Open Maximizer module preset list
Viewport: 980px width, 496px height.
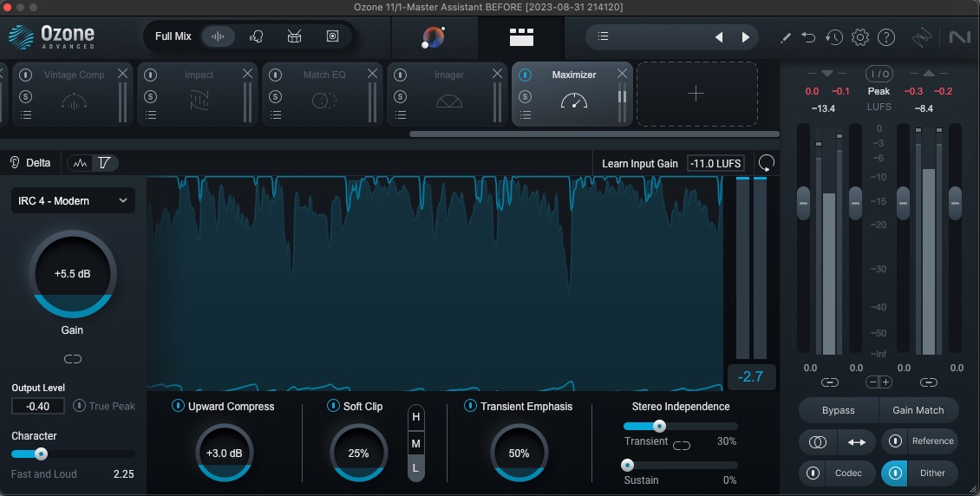pos(526,115)
